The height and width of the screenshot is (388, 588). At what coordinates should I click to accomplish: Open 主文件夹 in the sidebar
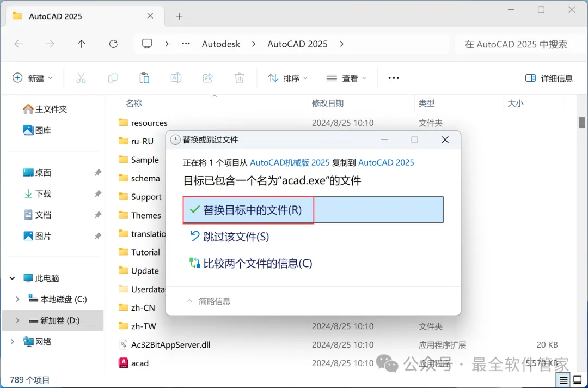(x=45, y=109)
